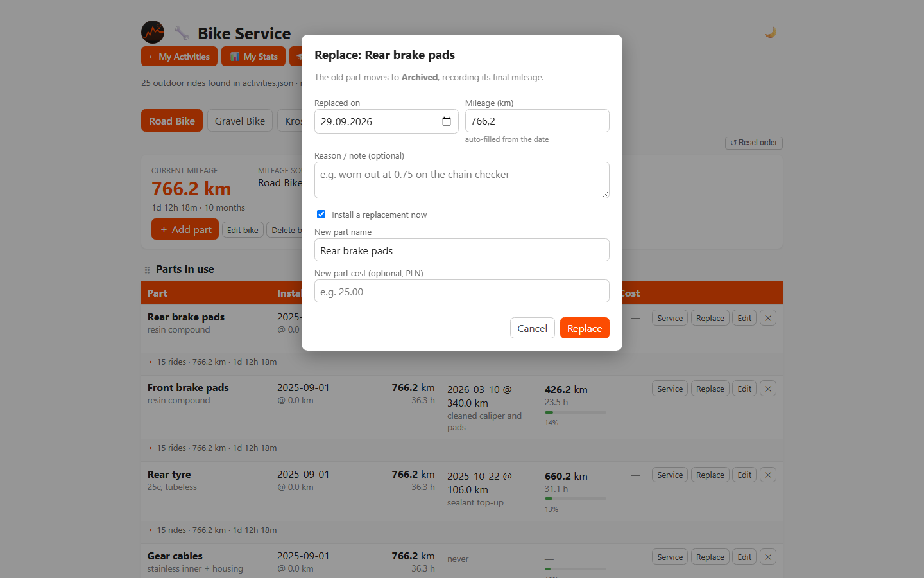Switch to the Gravel Bike tab

pos(240,121)
